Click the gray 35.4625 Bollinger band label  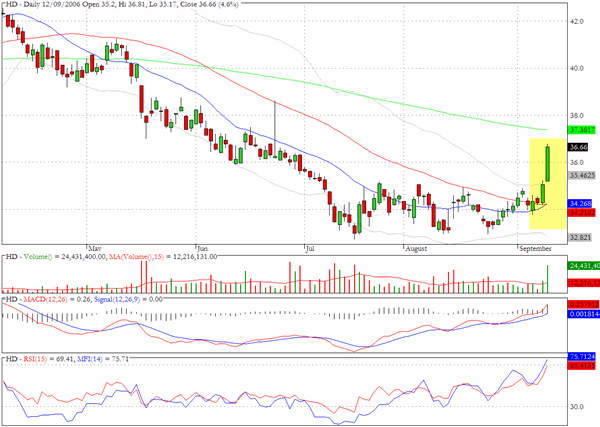(582, 175)
